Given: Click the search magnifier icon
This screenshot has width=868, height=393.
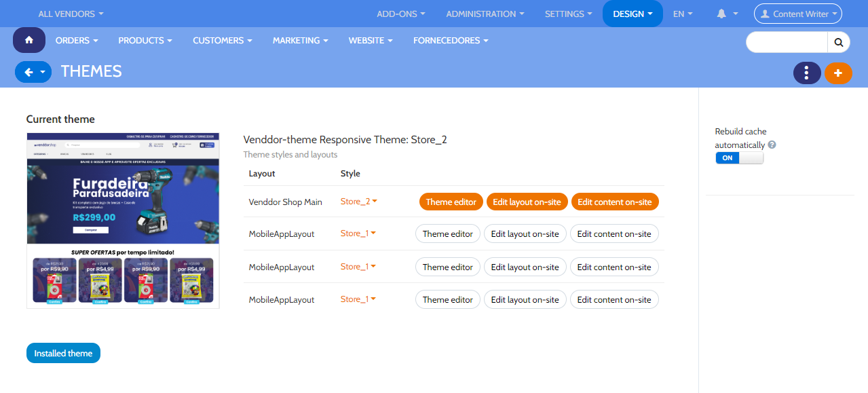Looking at the screenshot, I should 839,41.
